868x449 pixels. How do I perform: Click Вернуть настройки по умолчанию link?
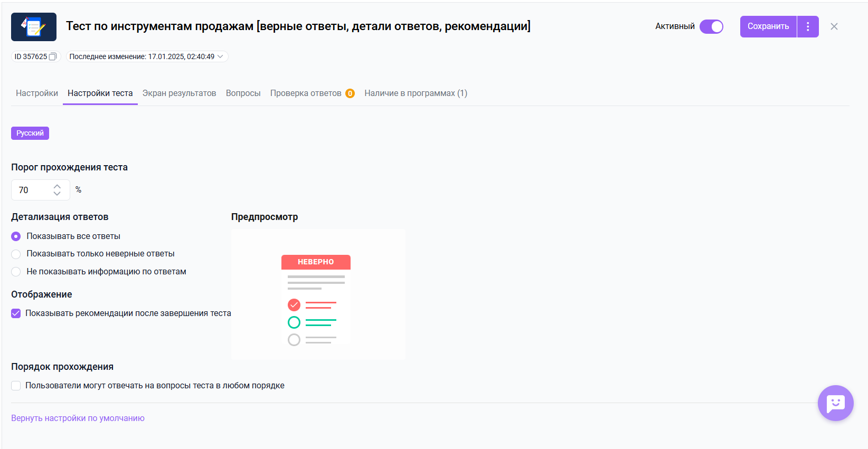tap(78, 418)
